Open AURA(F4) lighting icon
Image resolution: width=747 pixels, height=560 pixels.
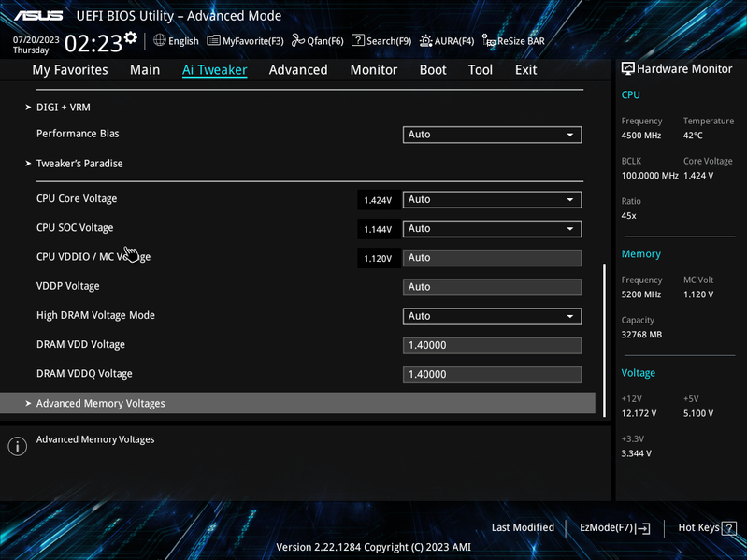[x=426, y=40]
